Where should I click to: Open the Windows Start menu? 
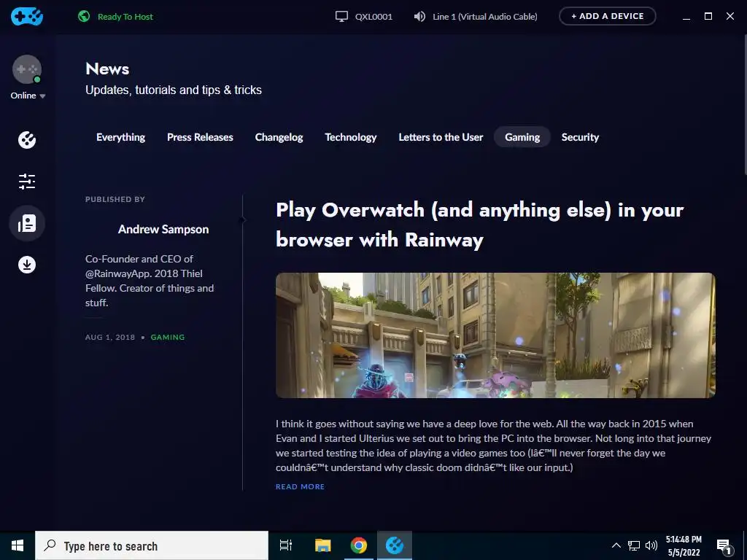[x=18, y=545]
